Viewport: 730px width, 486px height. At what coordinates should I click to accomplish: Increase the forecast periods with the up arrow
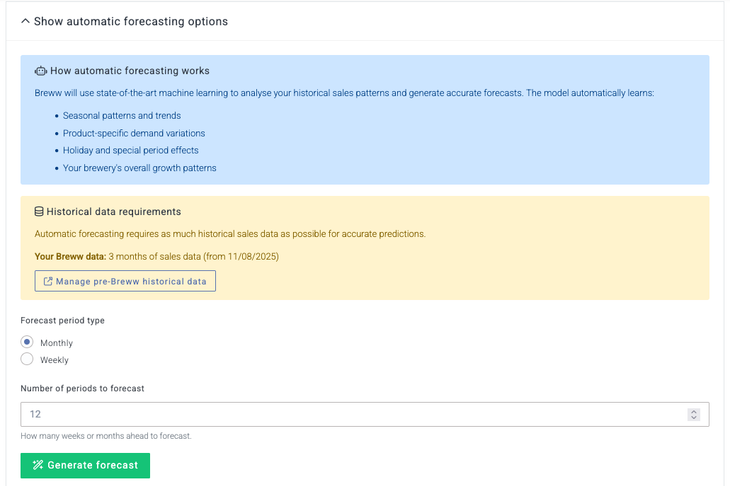click(694, 411)
